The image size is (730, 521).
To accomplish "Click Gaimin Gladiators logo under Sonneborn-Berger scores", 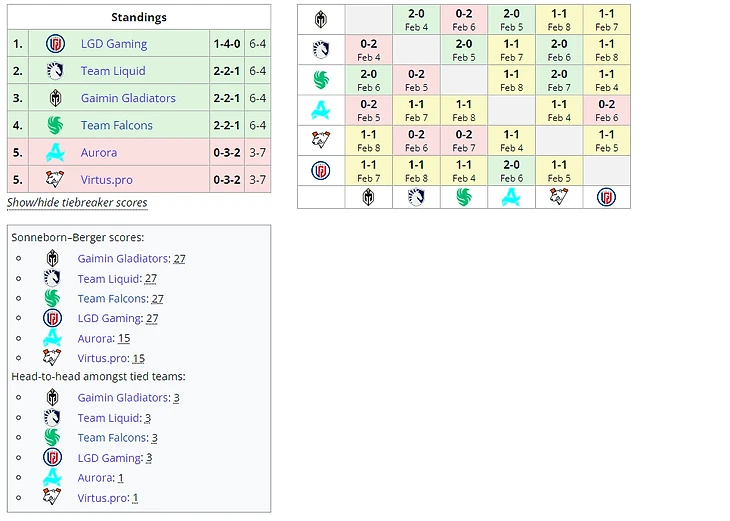I will [x=52, y=258].
